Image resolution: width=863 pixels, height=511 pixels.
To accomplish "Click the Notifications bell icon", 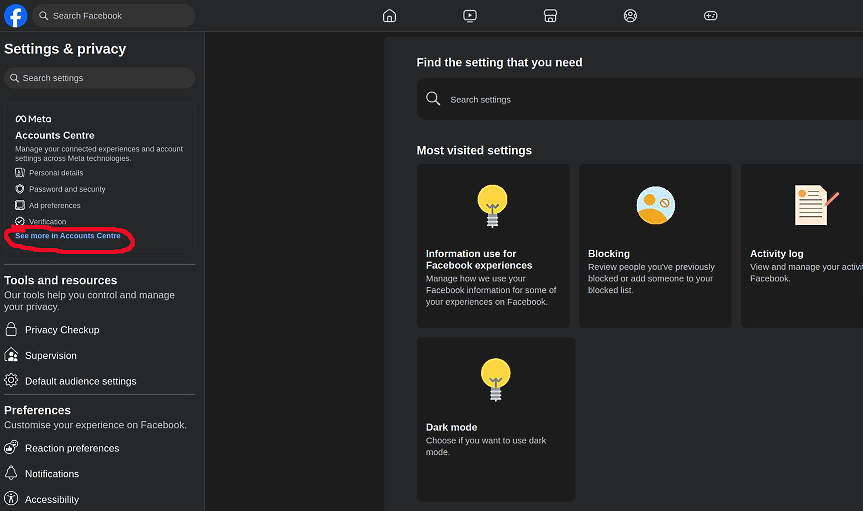I will pos(11,472).
